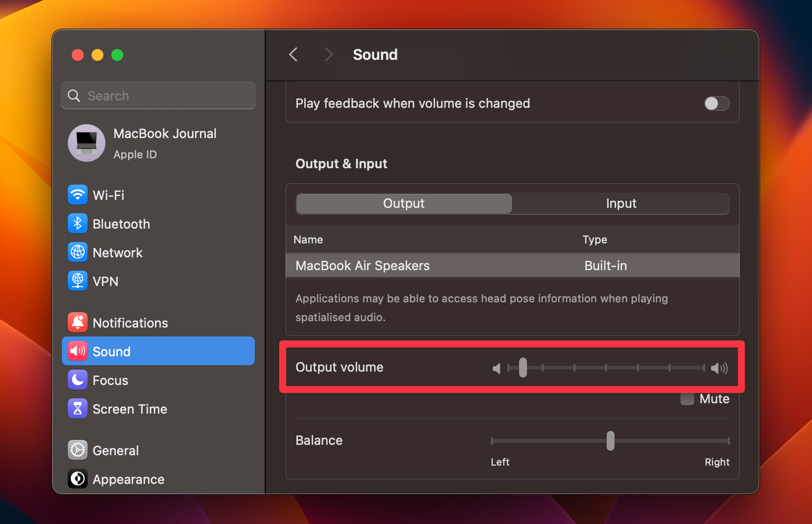This screenshot has height=524, width=812.
Task: Adjust the Balance slider
Action: click(x=610, y=440)
